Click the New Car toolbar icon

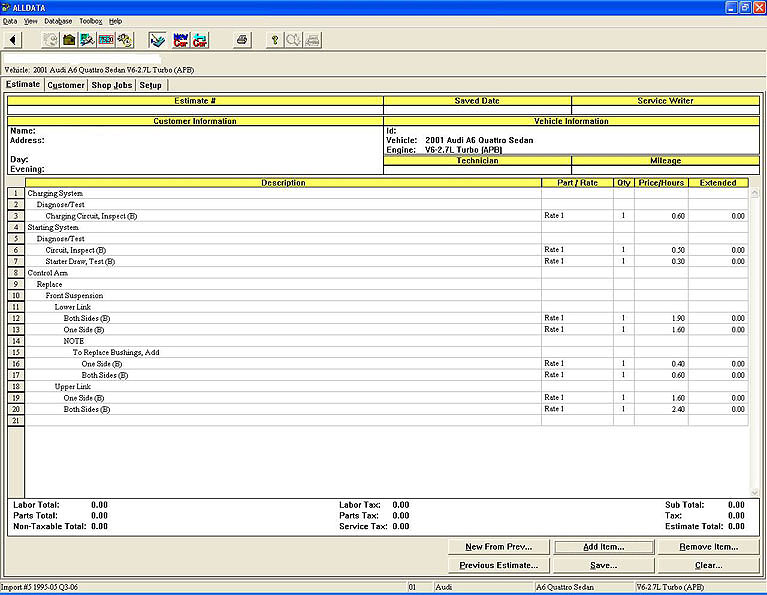[181, 40]
